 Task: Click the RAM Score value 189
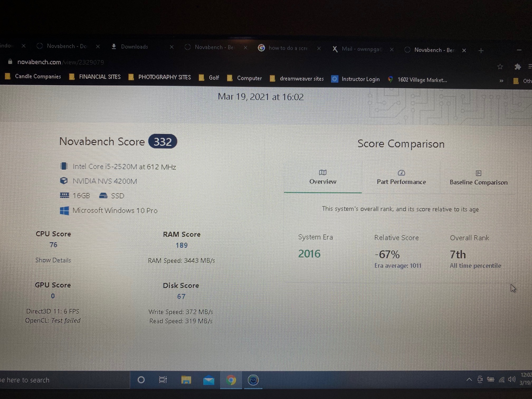pos(182,245)
